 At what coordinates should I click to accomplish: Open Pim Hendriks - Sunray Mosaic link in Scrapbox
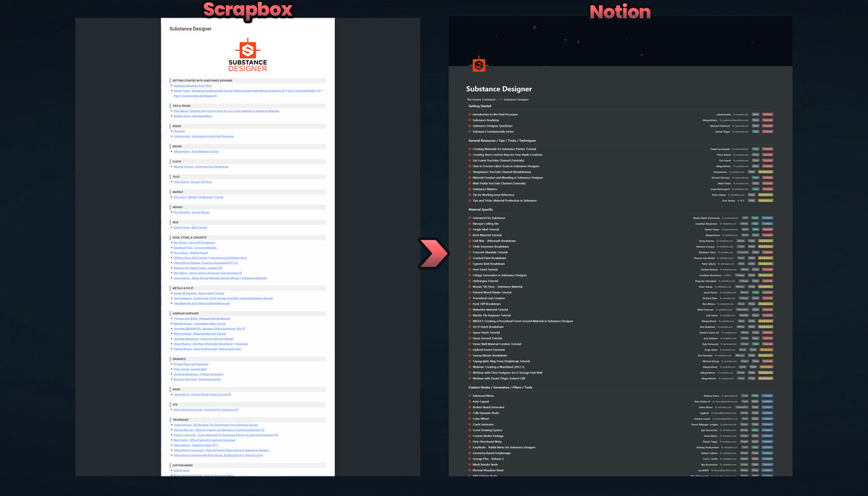[x=192, y=212]
